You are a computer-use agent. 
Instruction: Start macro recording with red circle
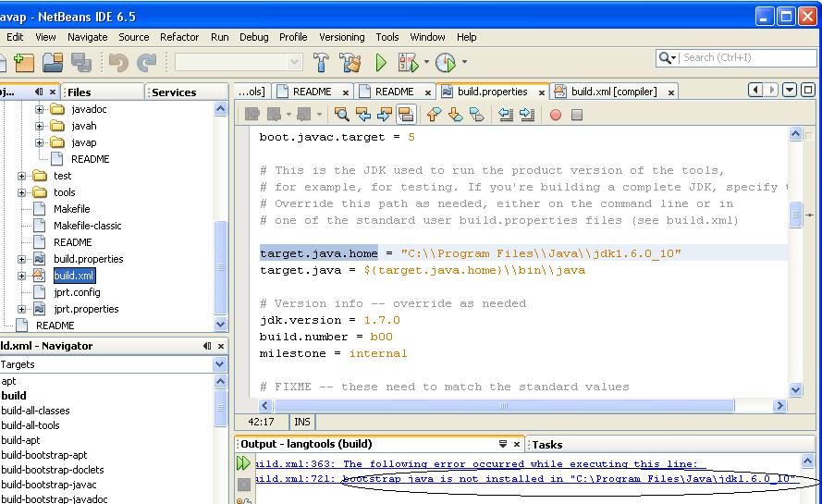pyautogui.click(x=556, y=115)
